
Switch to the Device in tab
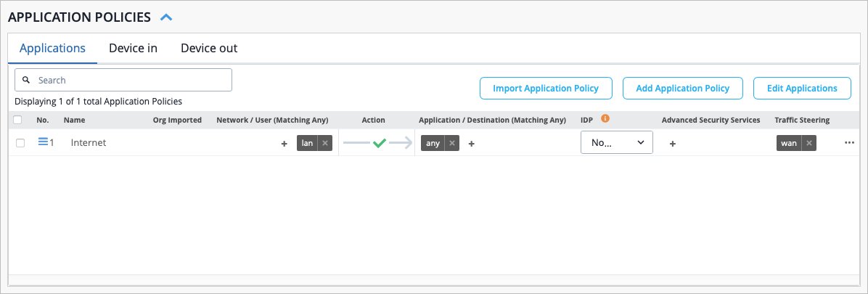(133, 49)
